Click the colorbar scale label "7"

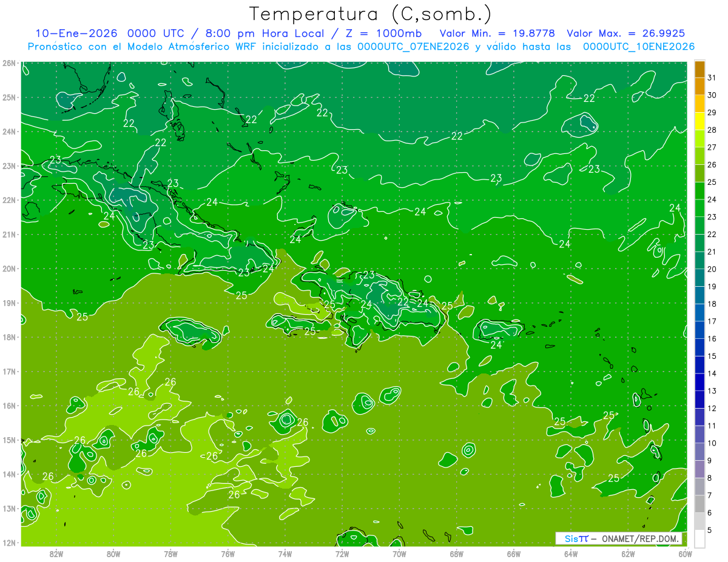tap(710, 495)
